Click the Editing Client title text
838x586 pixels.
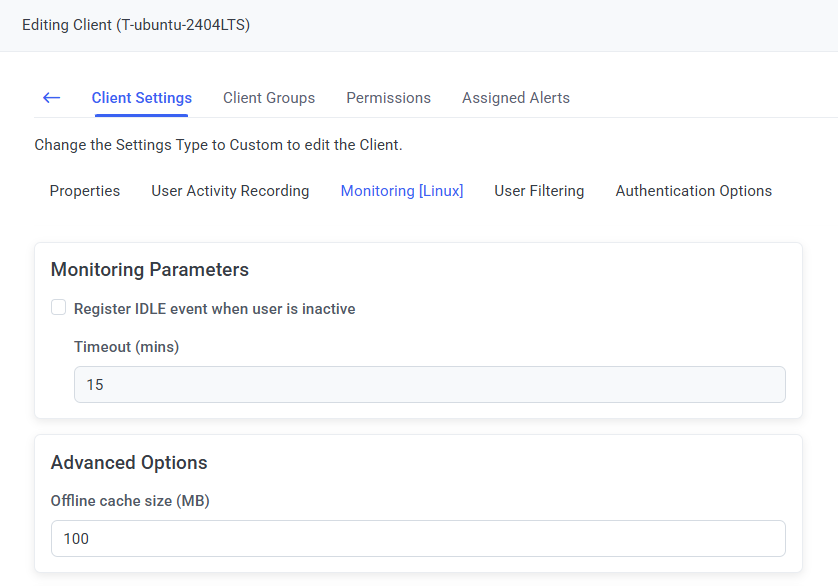(x=136, y=25)
